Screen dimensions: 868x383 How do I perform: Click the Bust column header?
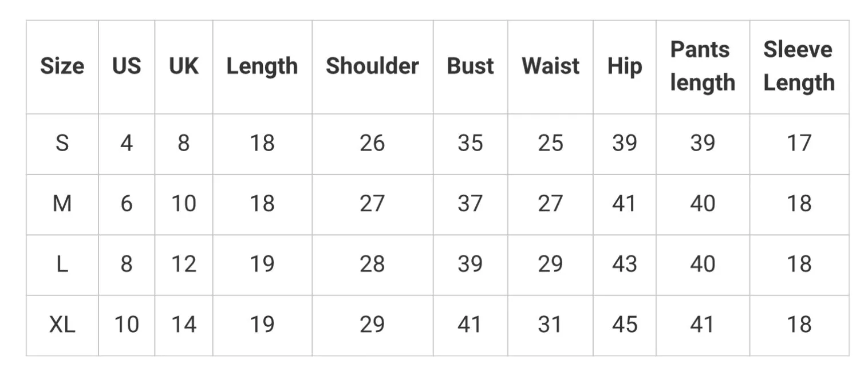(470, 66)
